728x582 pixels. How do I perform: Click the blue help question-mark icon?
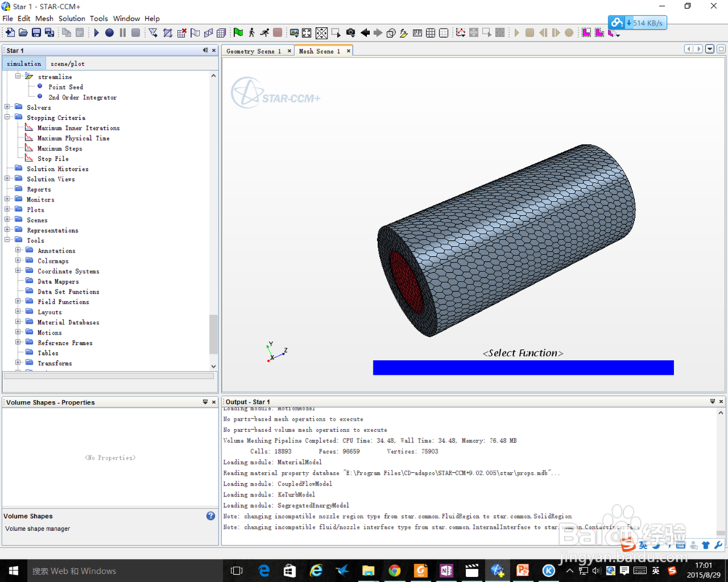[x=211, y=516]
